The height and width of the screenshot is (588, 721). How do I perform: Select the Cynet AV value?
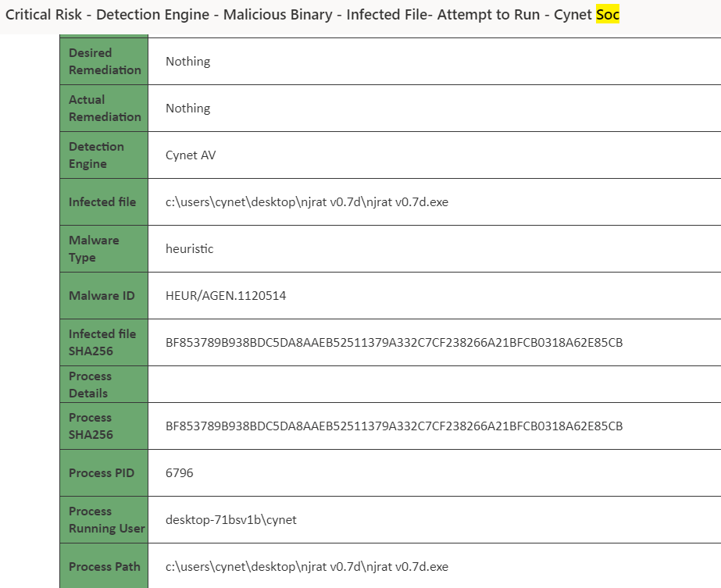pos(191,155)
